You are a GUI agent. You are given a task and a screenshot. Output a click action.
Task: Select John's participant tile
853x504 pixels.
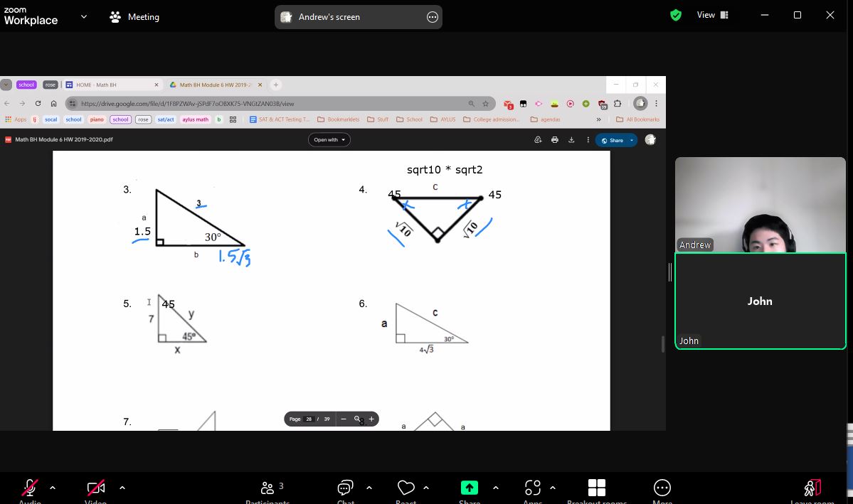760,301
